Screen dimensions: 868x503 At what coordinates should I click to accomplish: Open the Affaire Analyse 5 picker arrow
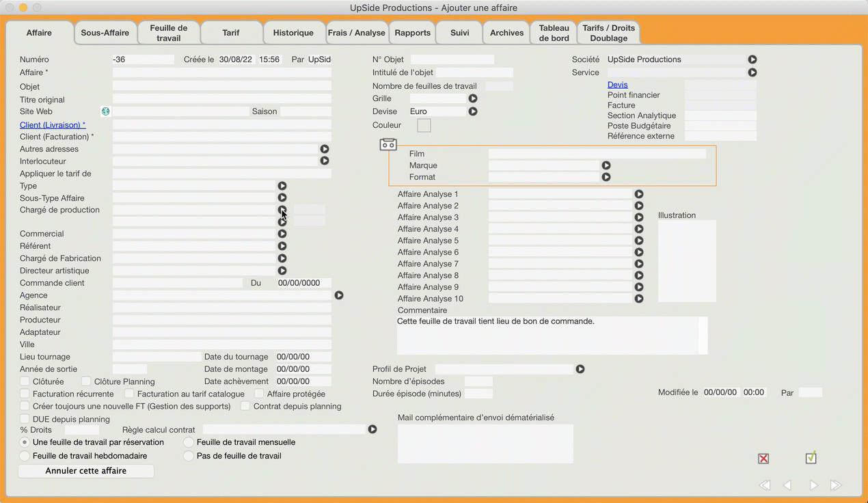coord(639,241)
